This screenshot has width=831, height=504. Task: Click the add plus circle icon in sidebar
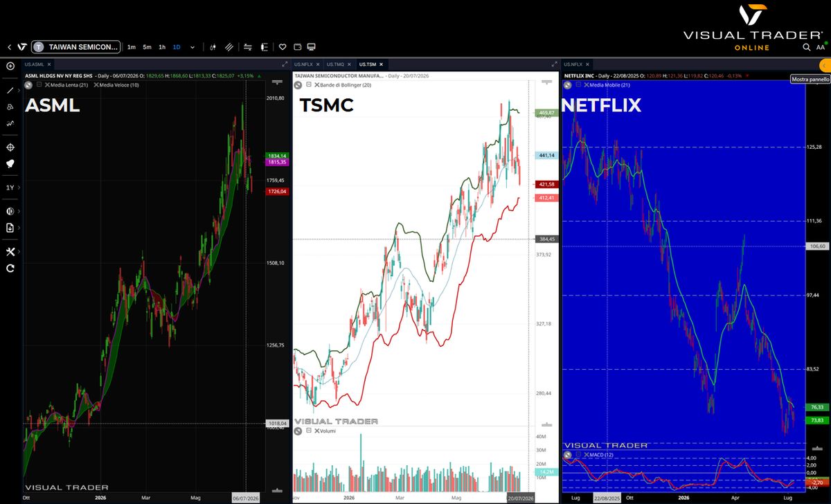coord(10,66)
